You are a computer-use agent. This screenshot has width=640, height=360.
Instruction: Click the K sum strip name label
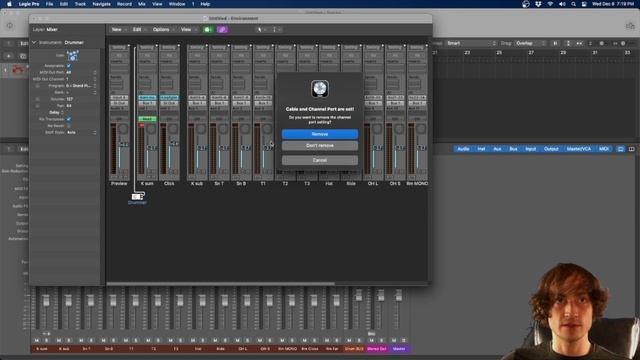[x=147, y=184]
